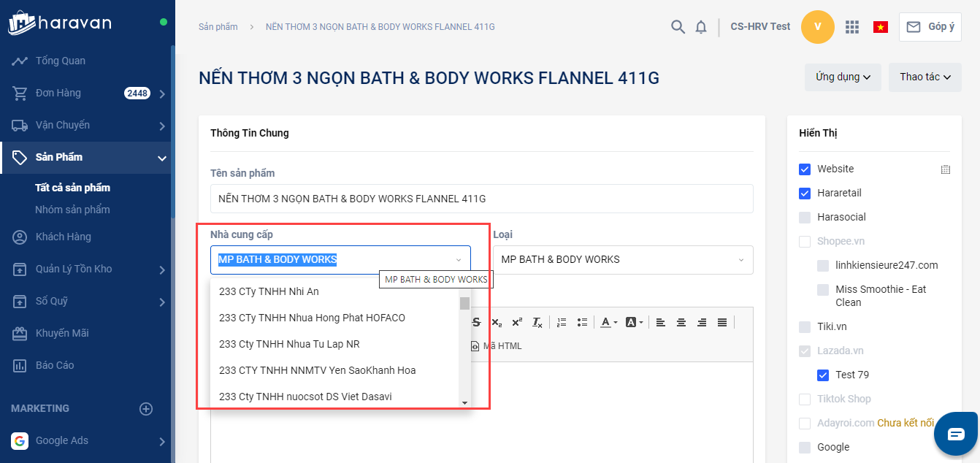Click the search magnifier icon in header
Screen dimensions: 980x463
[x=678, y=27]
